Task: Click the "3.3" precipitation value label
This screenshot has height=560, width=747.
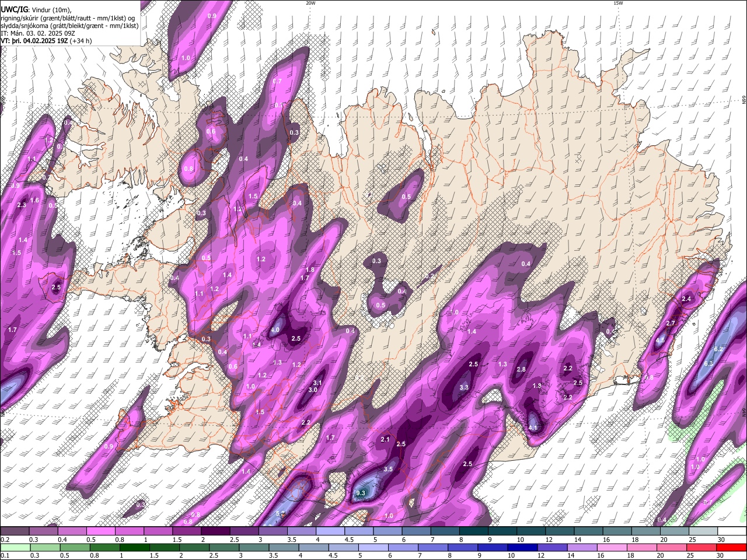Action: tap(465, 387)
